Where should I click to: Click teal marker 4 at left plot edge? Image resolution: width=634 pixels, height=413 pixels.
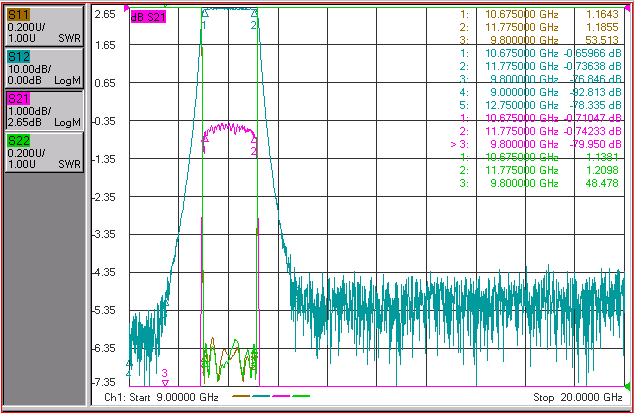click(x=129, y=368)
